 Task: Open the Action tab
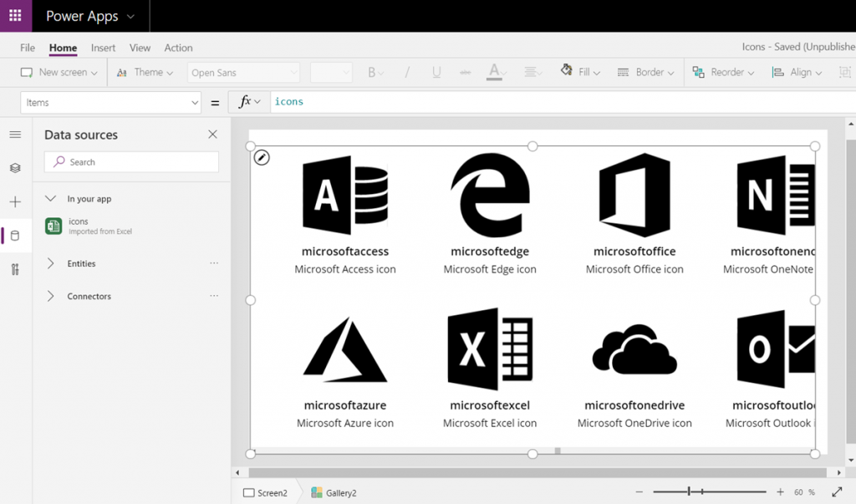(179, 48)
